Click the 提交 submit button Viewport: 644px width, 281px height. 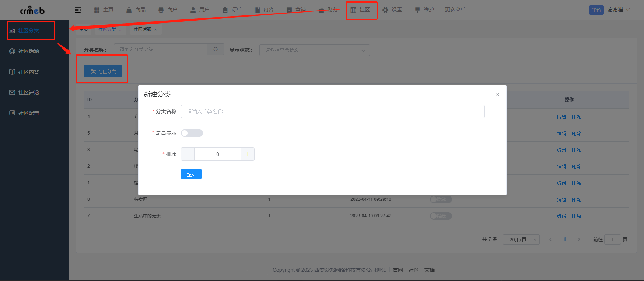click(x=191, y=174)
